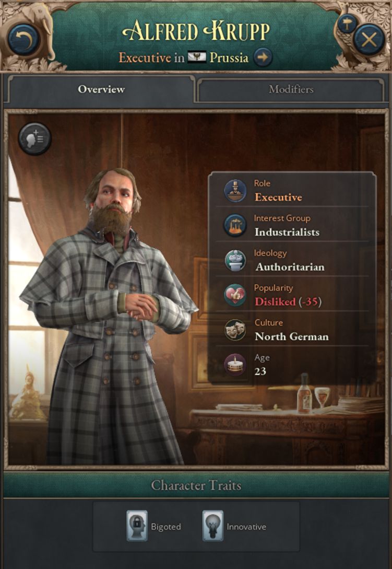
Task: Click the Age birthday cake icon
Action: tap(235, 365)
